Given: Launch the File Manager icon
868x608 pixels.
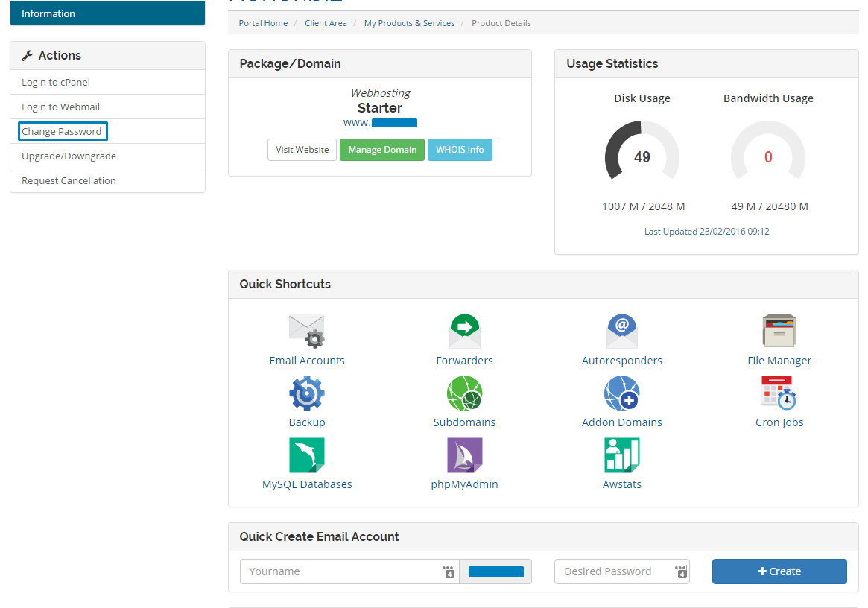Looking at the screenshot, I should coord(779,331).
